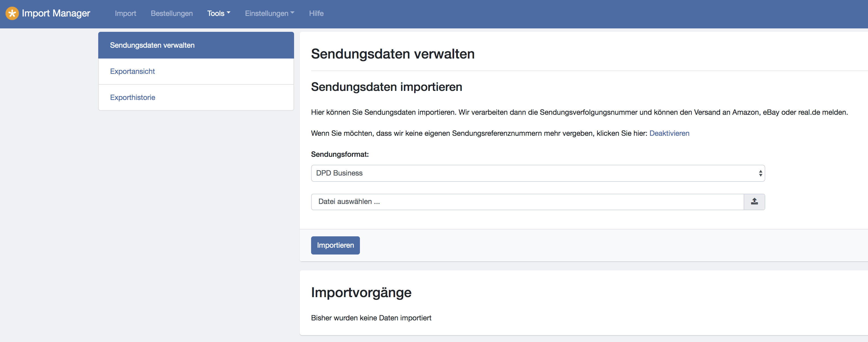Click the Import Manager star logo icon
Image resolution: width=868 pixels, height=342 pixels.
click(x=12, y=13)
